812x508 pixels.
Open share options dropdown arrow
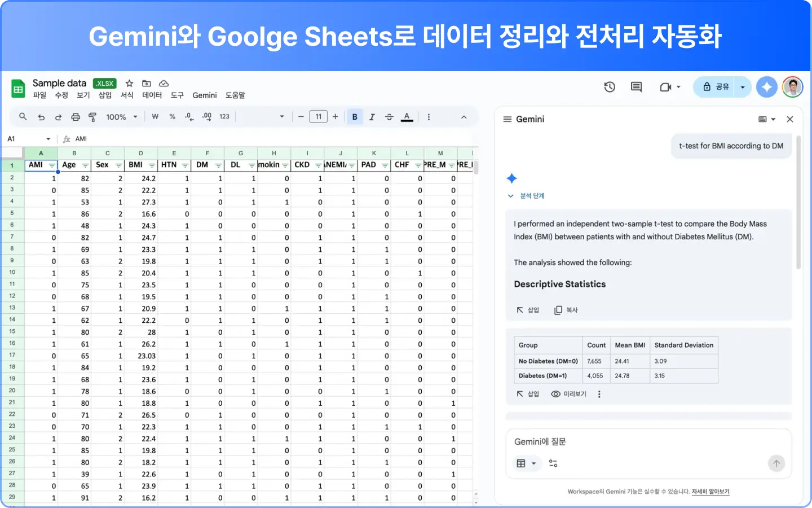click(743, 87)
